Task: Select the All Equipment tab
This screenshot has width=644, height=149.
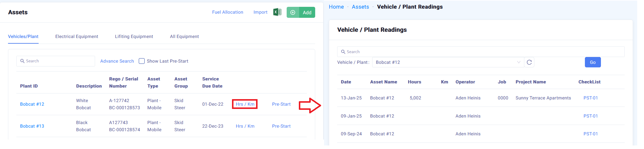Action: 184,37
